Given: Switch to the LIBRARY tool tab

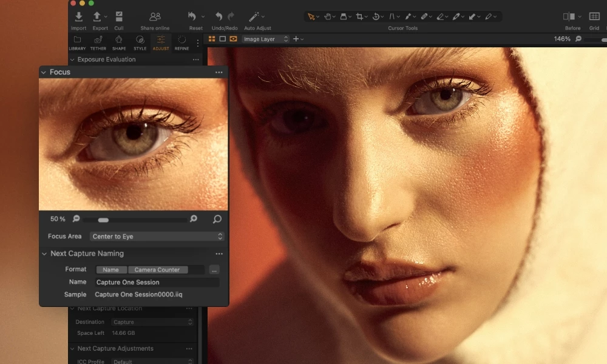Looking at the screenshot, I should [x=77, y=42].
